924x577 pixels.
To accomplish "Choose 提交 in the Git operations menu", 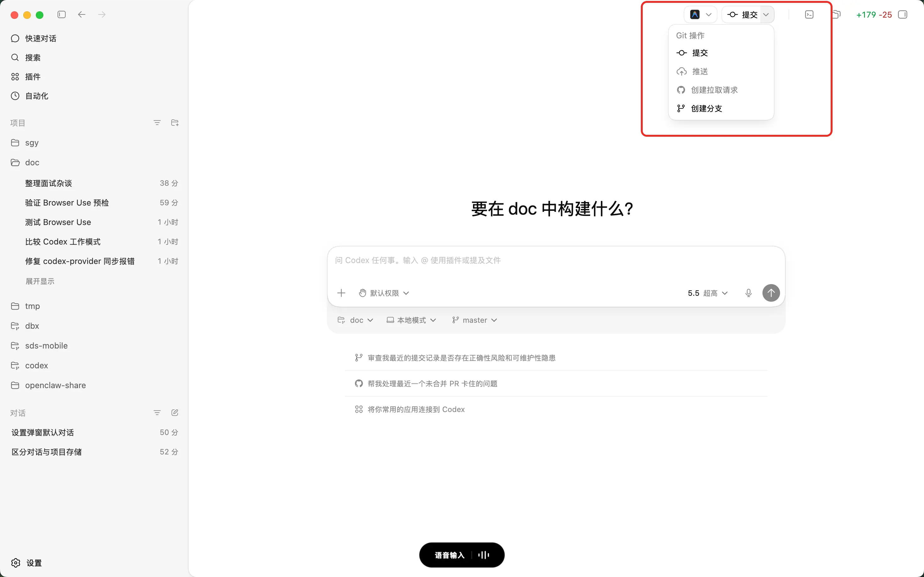I will click(x=700, y=53).
